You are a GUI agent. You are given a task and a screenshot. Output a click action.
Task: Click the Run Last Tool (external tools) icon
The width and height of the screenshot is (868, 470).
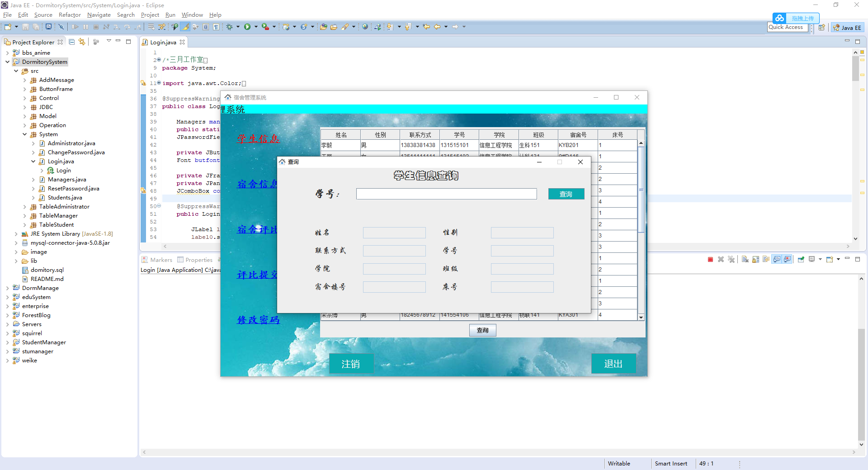coord(265,27)
